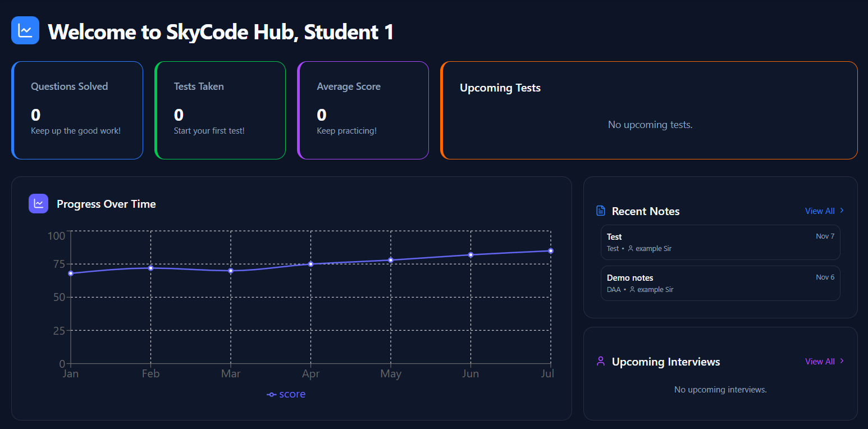This screenshot has width=868, height=429.
Task: Click the Recent Notes document icon
Action: (600, 210)
